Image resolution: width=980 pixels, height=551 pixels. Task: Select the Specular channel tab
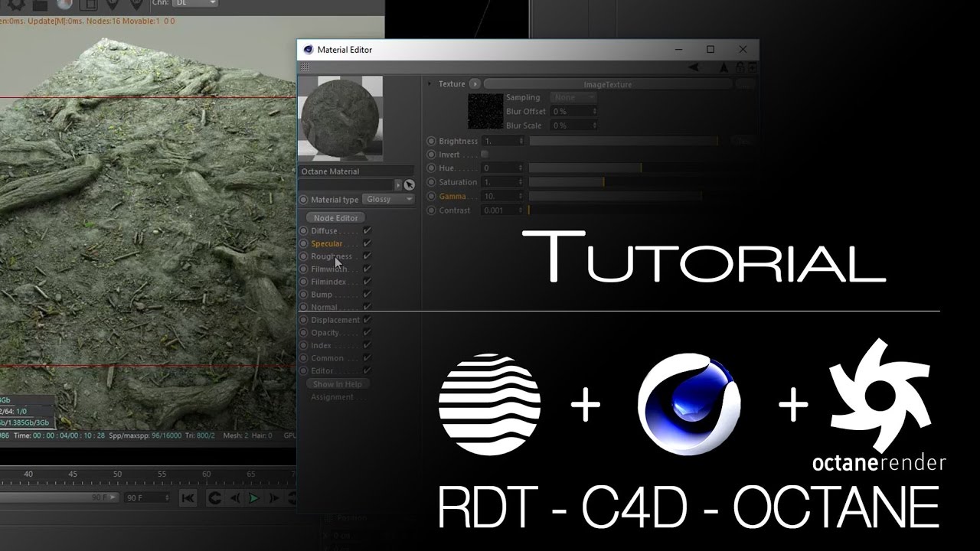[x=327, y=243]
